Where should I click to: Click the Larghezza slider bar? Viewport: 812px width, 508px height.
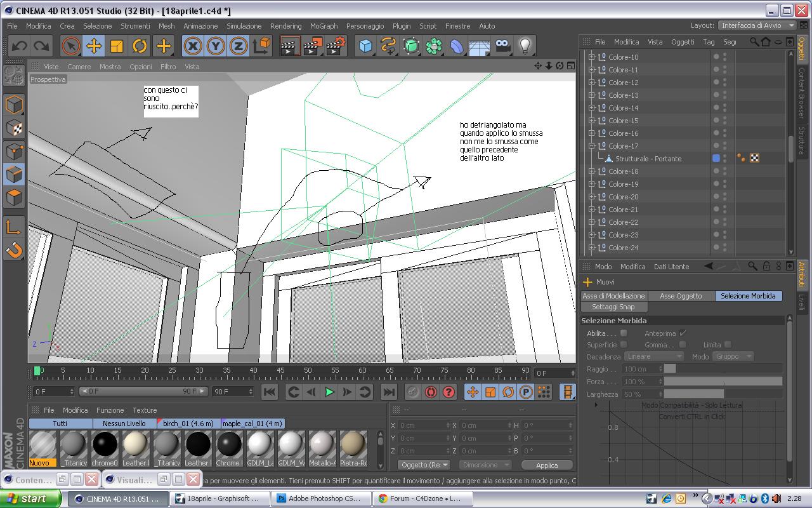(x=723, y=394)
